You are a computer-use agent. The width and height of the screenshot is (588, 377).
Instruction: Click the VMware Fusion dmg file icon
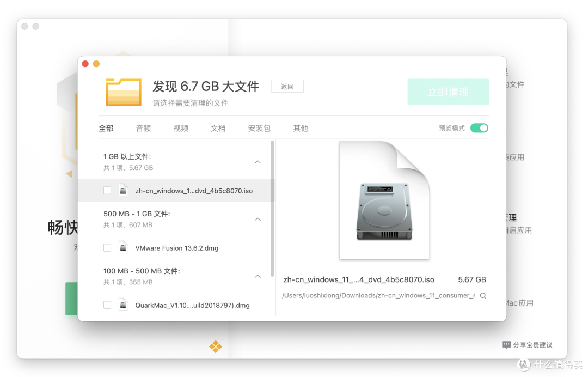pyautogui.click(x=123, y=248)
